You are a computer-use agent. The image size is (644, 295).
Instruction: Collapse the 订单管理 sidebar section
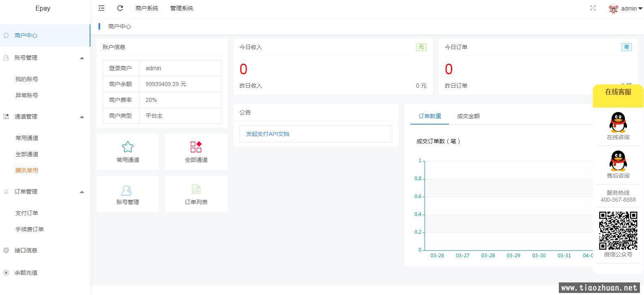coord(82,192)
